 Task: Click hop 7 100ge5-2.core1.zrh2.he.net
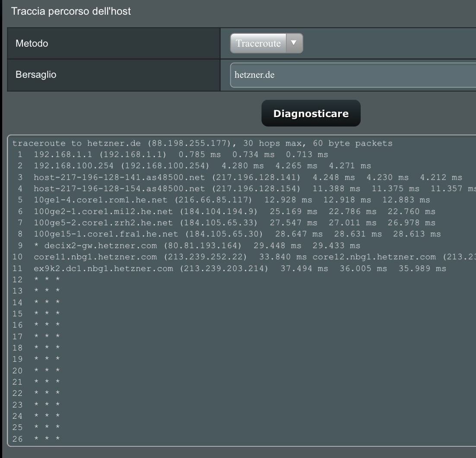(103, 223)
